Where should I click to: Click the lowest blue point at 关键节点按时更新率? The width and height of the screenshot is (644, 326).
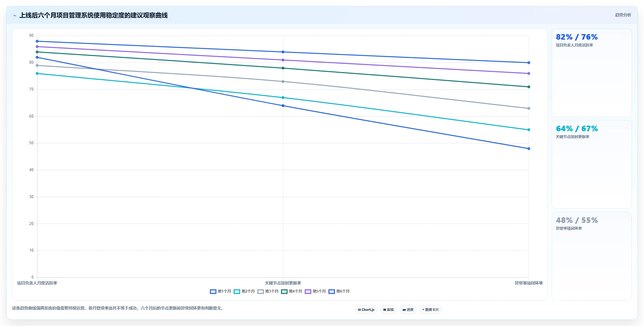coord(283,106)
